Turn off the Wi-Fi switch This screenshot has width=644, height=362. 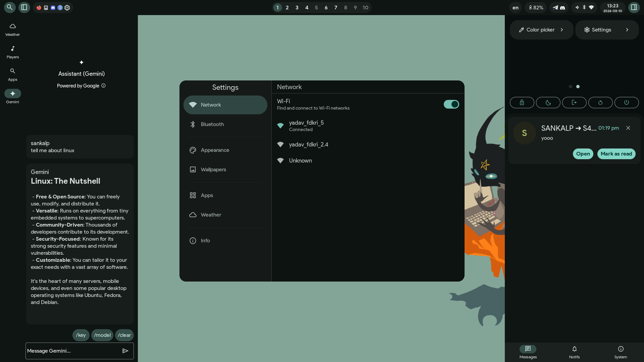[x=451, y=104]
